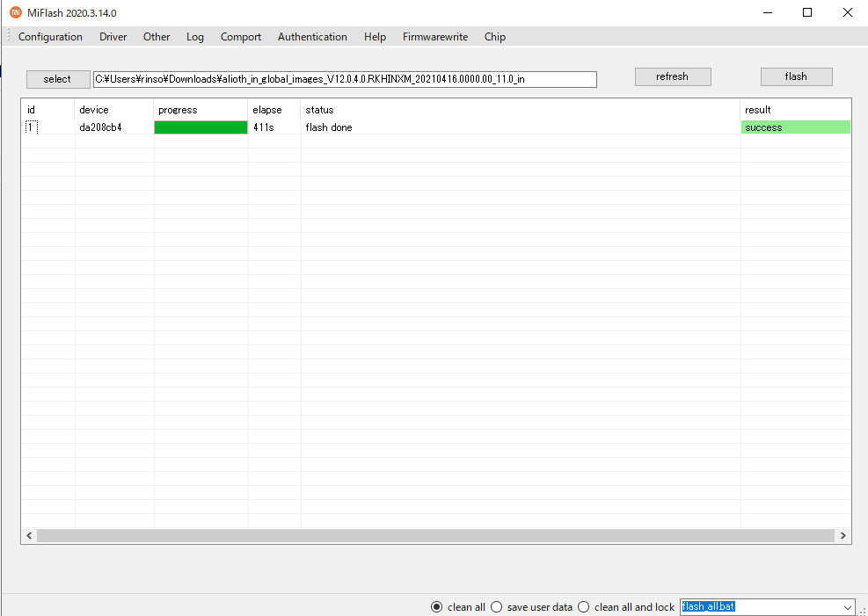Click the window resize grip corner

point(862,610)
